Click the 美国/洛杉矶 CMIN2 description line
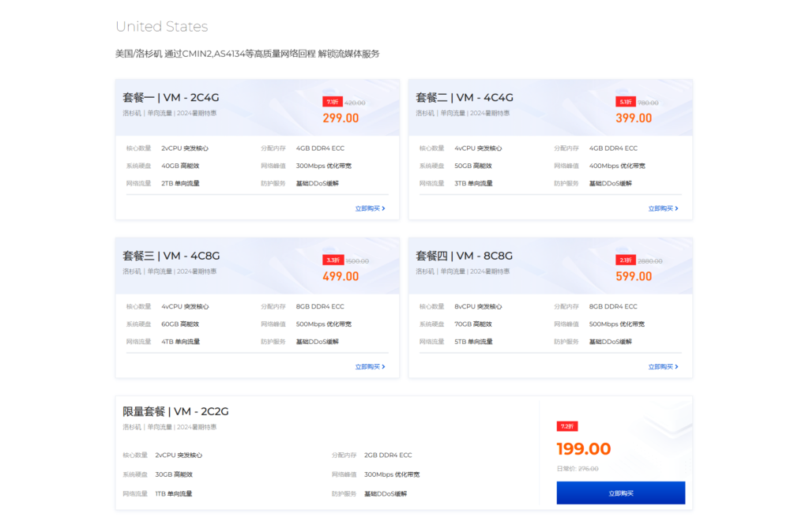The image size is (809, 532). coord(247,54)
